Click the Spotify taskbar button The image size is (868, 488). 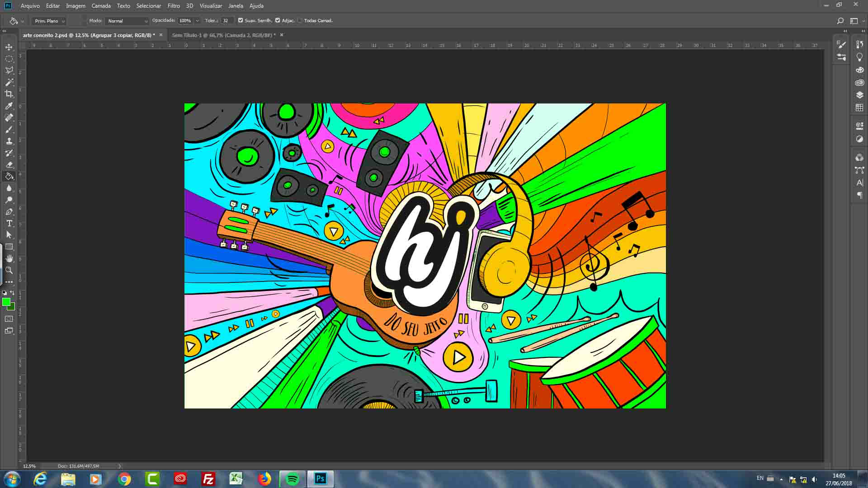(x=292, y=479)
